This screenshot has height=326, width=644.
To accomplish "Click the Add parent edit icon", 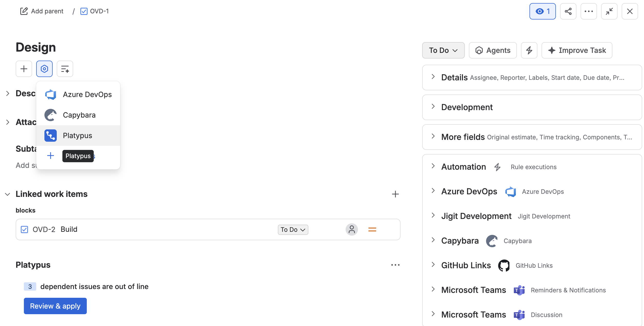I will [x=24, y=11].
